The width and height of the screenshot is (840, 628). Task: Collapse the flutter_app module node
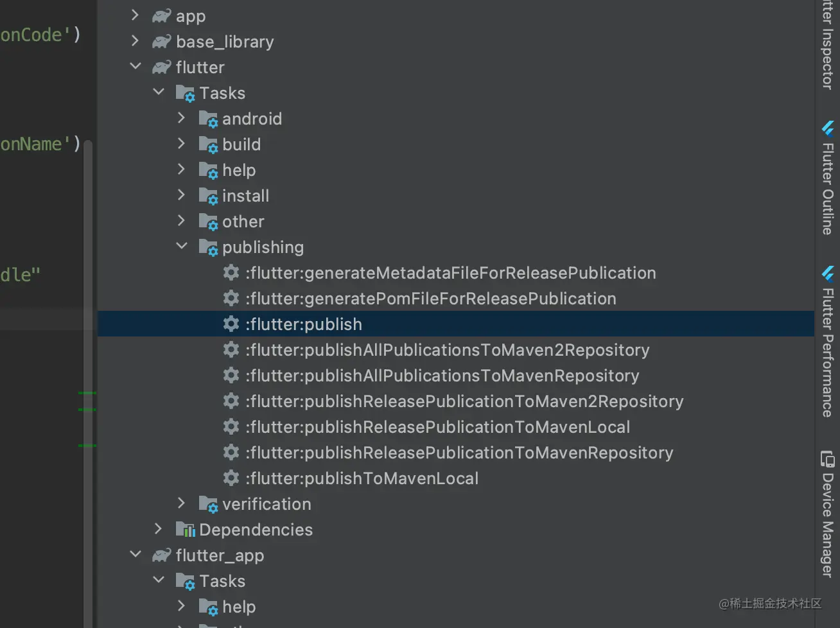coord(135,554)
